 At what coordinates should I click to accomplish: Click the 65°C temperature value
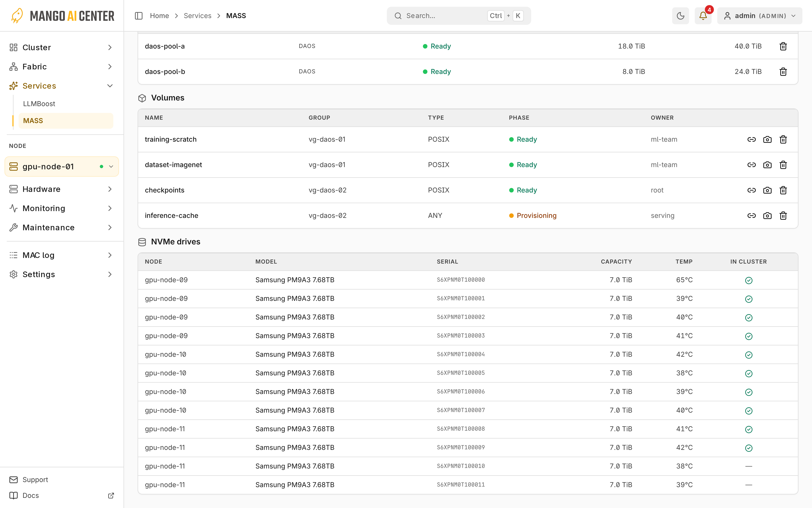tap(684, 280)
